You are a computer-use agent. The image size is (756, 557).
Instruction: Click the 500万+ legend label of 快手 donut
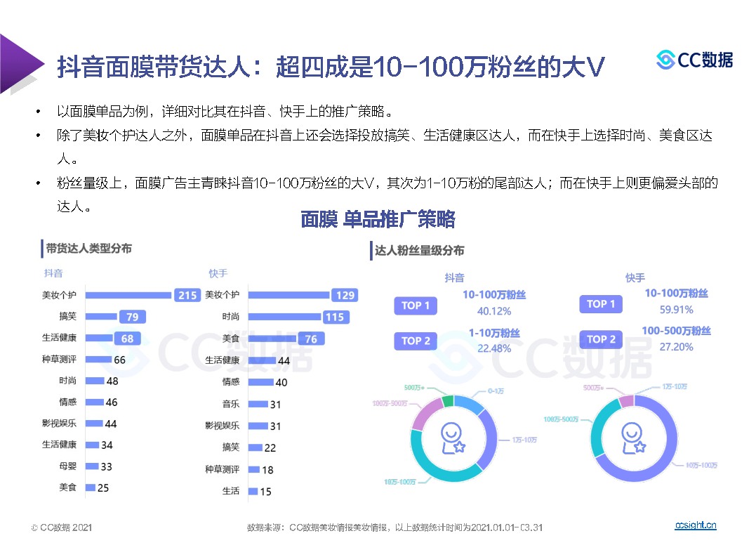[593, 388]
